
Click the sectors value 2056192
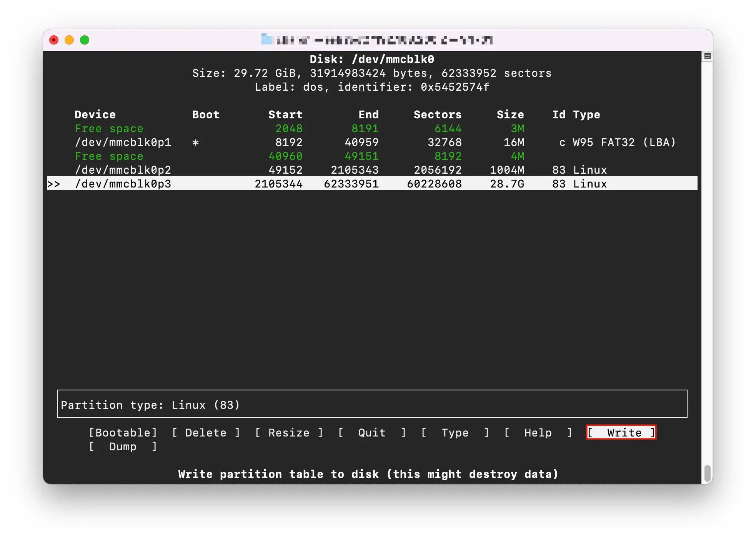tap(438, 170)
